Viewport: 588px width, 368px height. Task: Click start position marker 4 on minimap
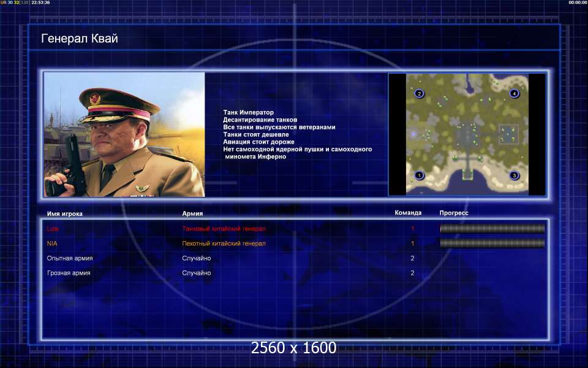tap(514, 93)
